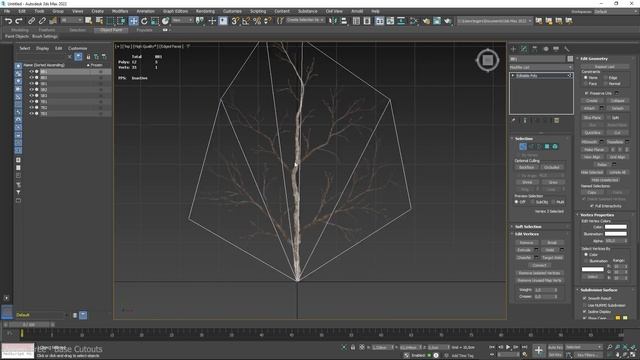Open the Modifier List dropdown
640x360 pixels.
tap(541, 67)
